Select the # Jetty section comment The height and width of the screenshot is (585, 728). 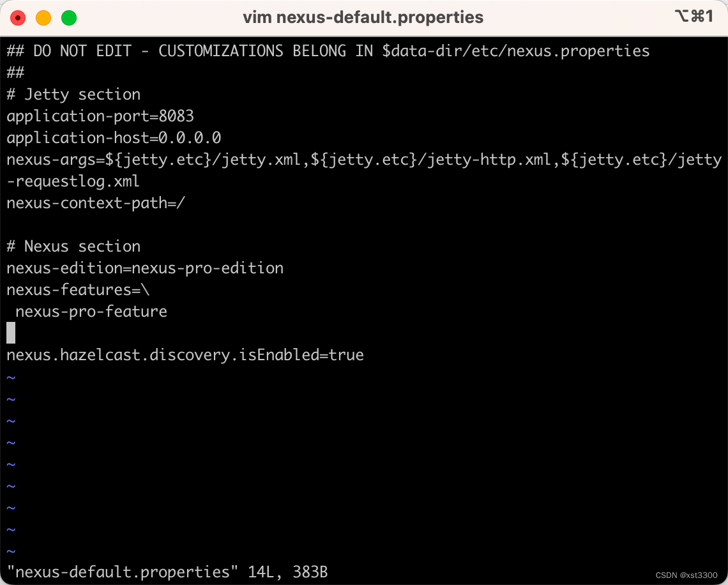(x=73, y=94)
